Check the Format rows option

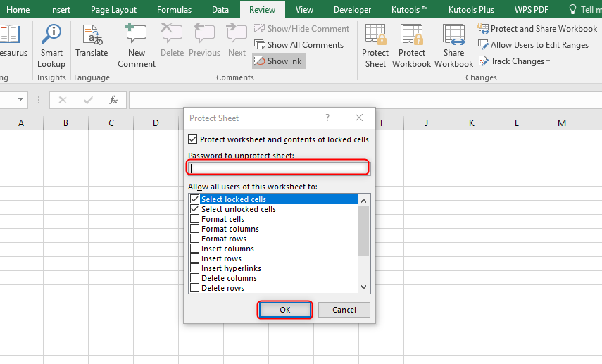click(x=194, y=239)
